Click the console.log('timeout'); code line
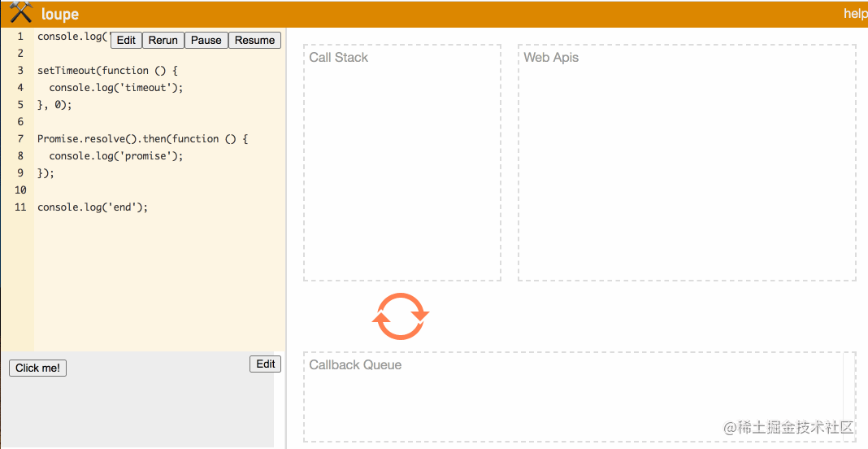This screenshot has height=449, width=868. tap(115, 88)
